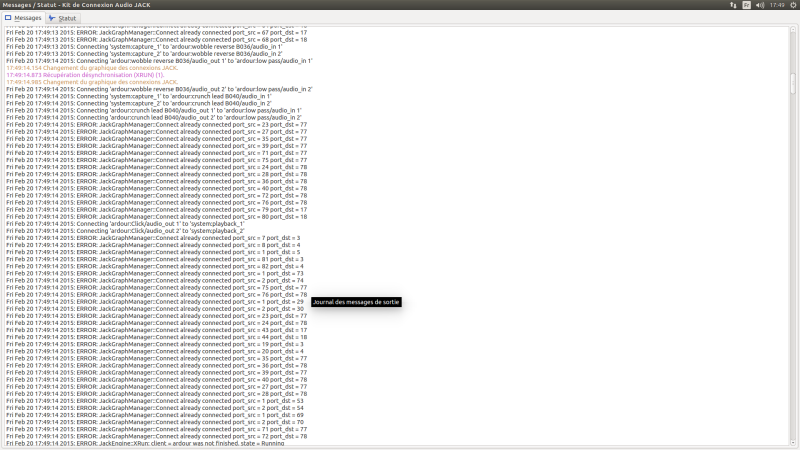The image size is (800, 450).
Task: Open the sound volume indicator
Action: point(760,5)
